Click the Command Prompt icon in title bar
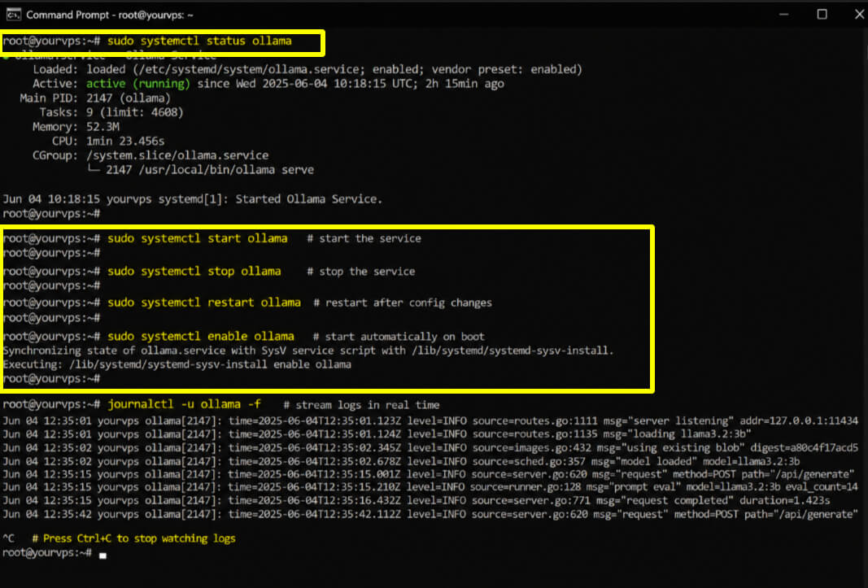The height and width of the screenshot is (588, 868). 13,15
